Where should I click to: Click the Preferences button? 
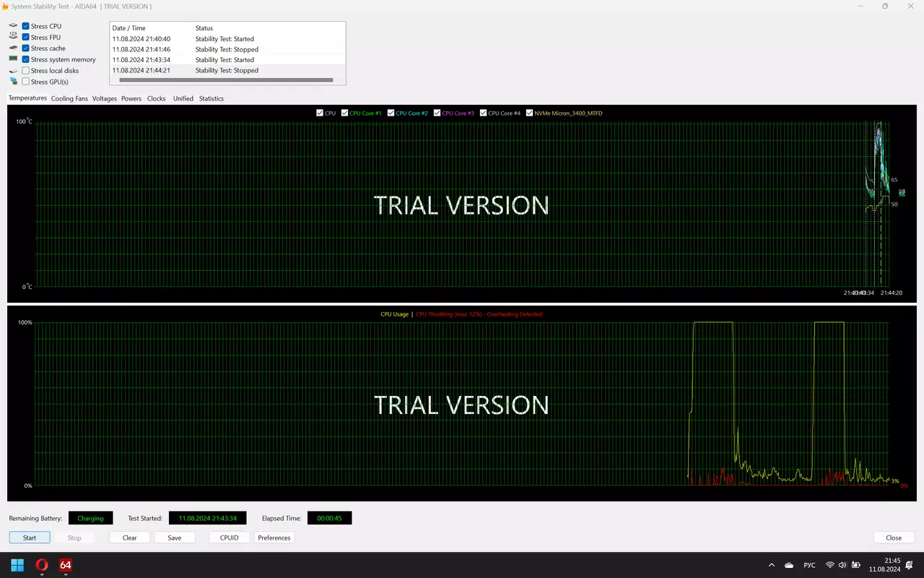coord(274,538)
